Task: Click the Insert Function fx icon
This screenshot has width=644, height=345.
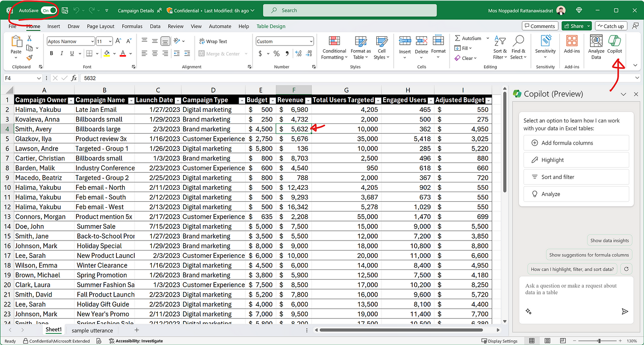Action: 74,78
